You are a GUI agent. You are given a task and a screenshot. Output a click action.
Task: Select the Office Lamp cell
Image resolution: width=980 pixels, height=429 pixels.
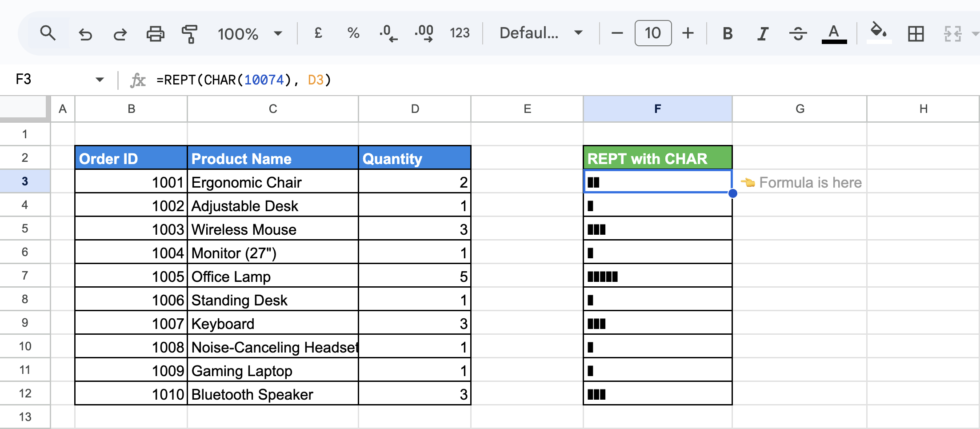pyautogui.click(x=273, y=276)
